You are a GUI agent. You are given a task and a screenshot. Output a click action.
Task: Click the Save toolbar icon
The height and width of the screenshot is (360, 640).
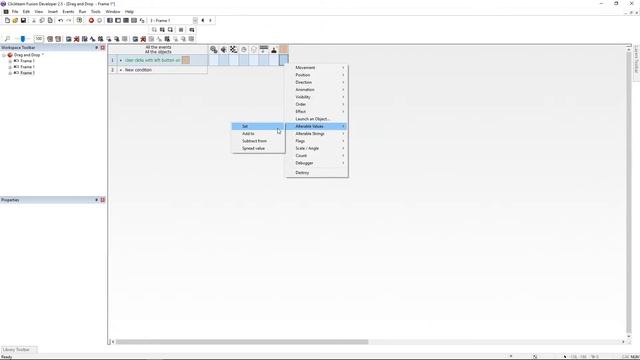(x=23, y=20)
